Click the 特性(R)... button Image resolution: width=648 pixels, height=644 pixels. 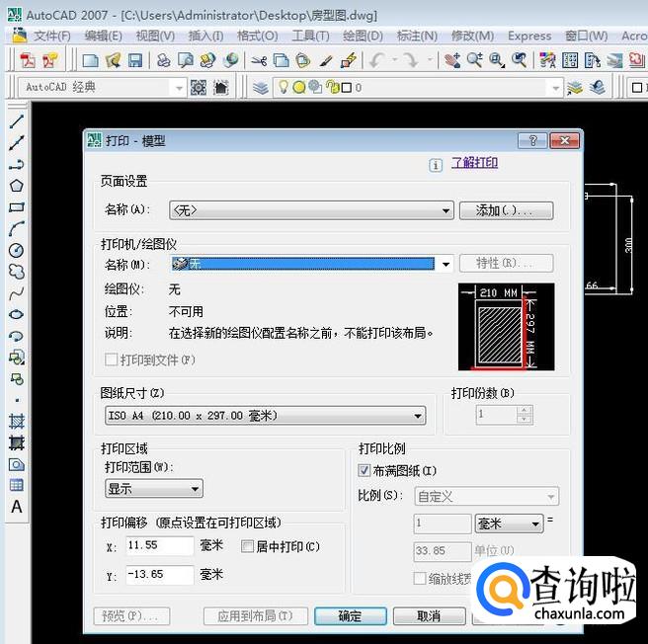click(x=506, y=263)
